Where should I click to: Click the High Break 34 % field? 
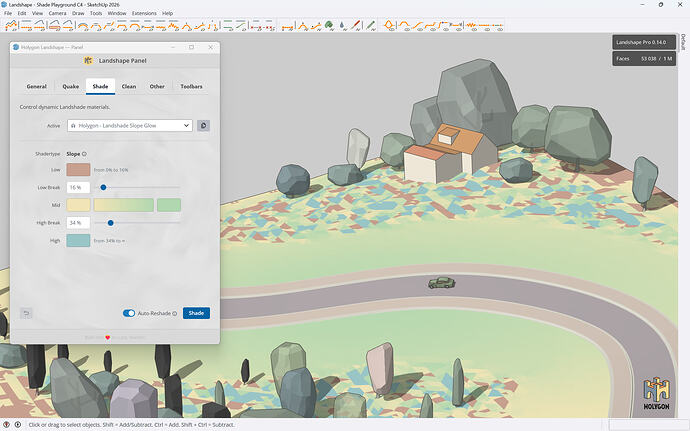click(x=78, y=223)
